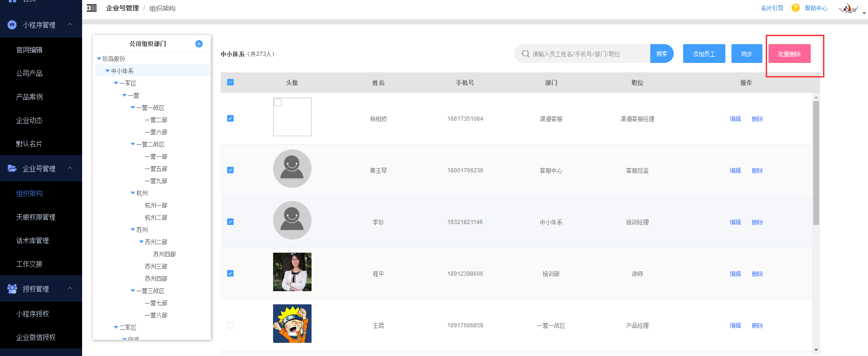Click the 小程序管理 icon in sidebar

(x=12, y=25)
